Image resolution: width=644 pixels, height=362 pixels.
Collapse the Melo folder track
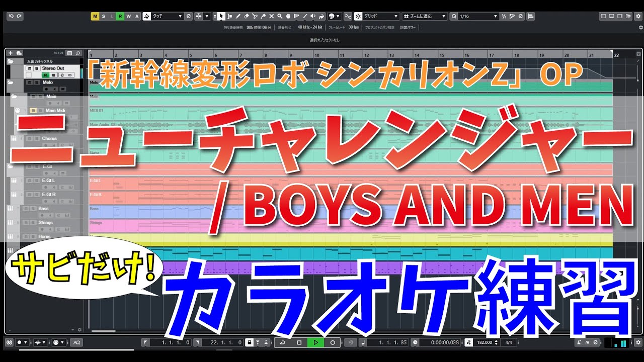(10, 82)
